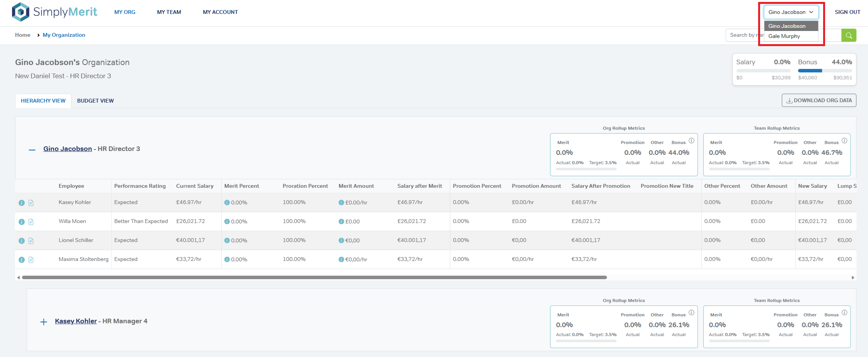Click the table's horizontal scrollbar
868x357 pixels.
tap(314, 277)
